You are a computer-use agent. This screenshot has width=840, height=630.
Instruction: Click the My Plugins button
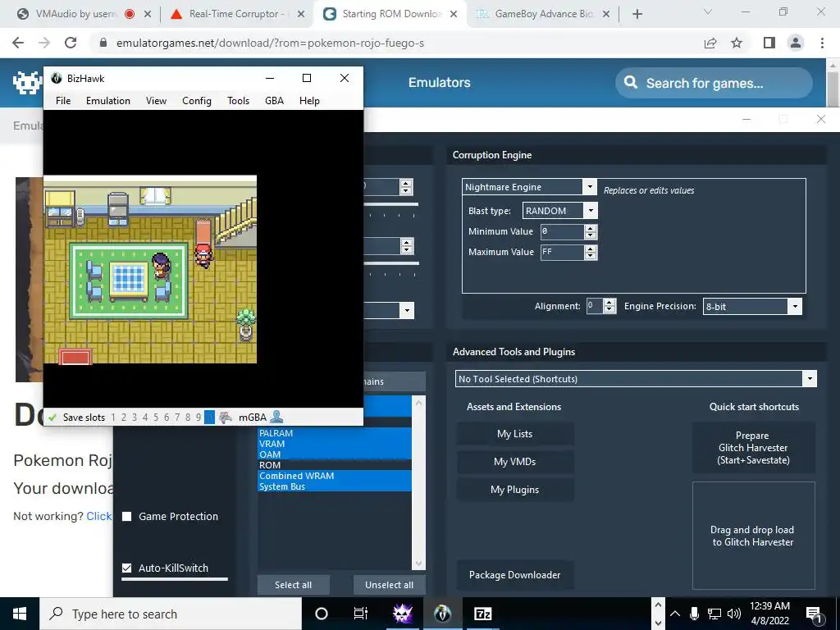[515, 490]
